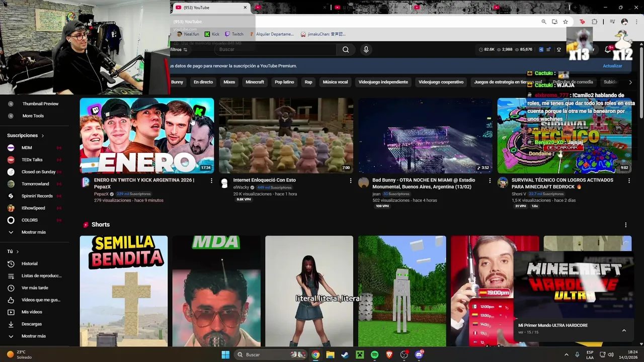Open filtros dropdown near search
Screen dimensions: 644x362
(x=179, y=49)
